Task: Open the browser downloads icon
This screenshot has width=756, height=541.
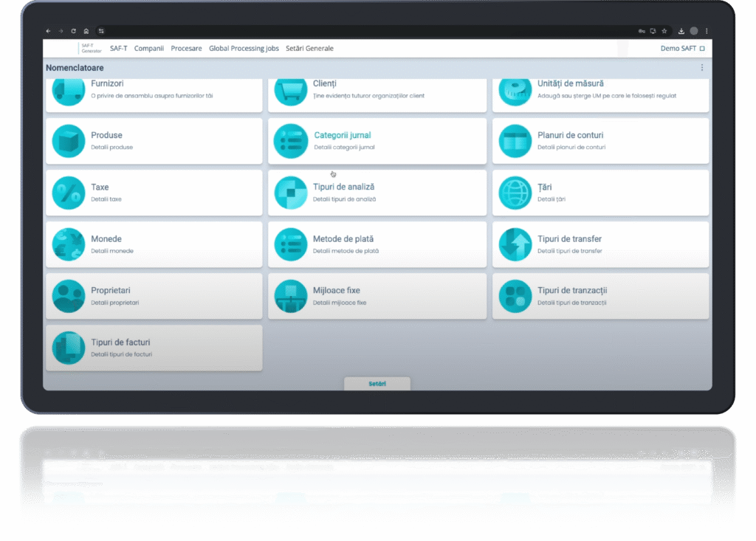Action: tap(681, 31)
